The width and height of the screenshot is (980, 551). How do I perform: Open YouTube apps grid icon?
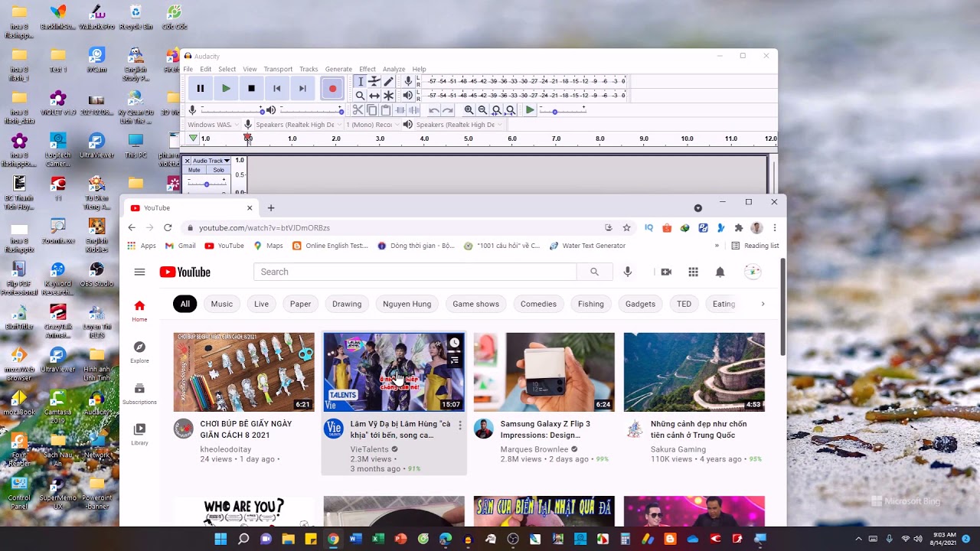click(x=693, y=272)
